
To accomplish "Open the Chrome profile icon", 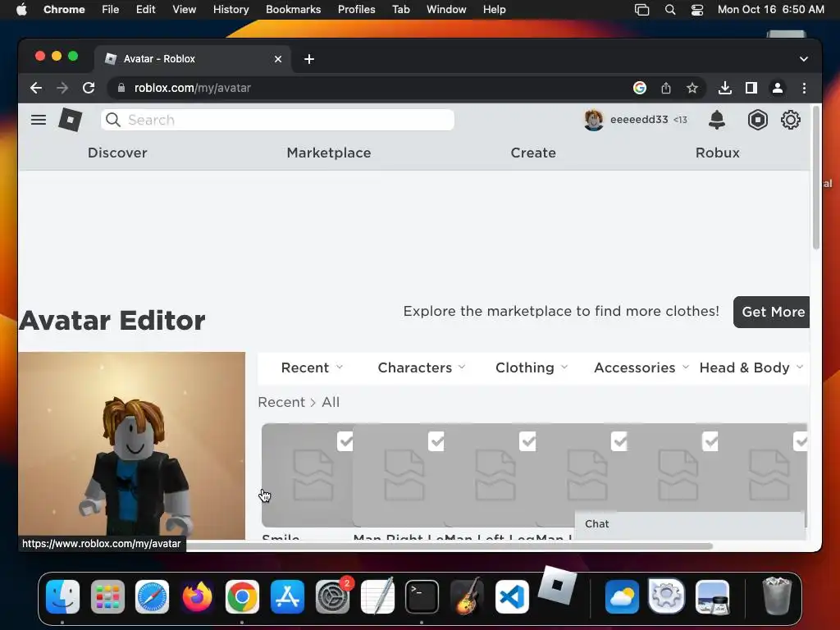I will coord(778,88).
